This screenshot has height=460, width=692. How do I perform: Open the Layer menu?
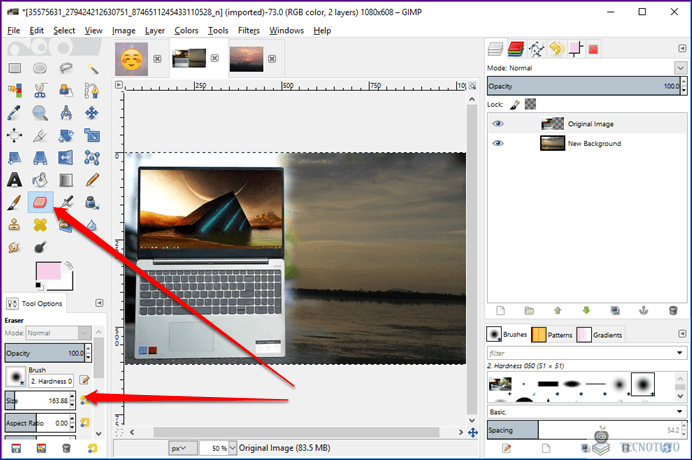click(154, 30)
